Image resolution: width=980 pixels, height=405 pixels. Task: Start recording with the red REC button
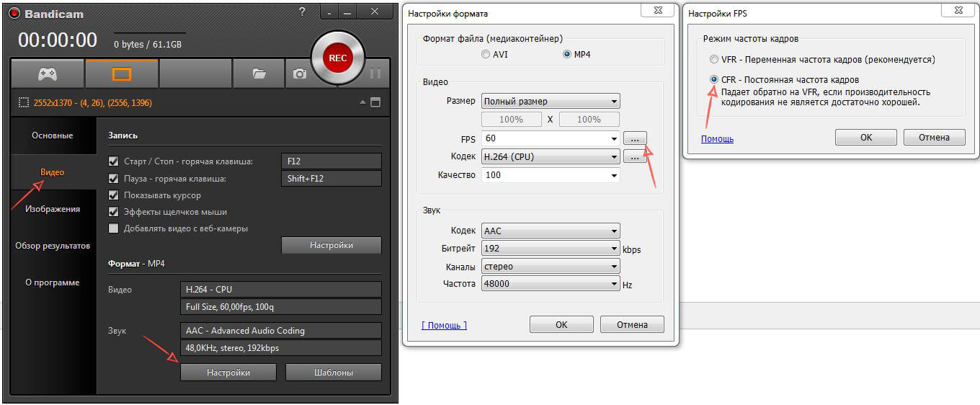(x=337, y=58)
